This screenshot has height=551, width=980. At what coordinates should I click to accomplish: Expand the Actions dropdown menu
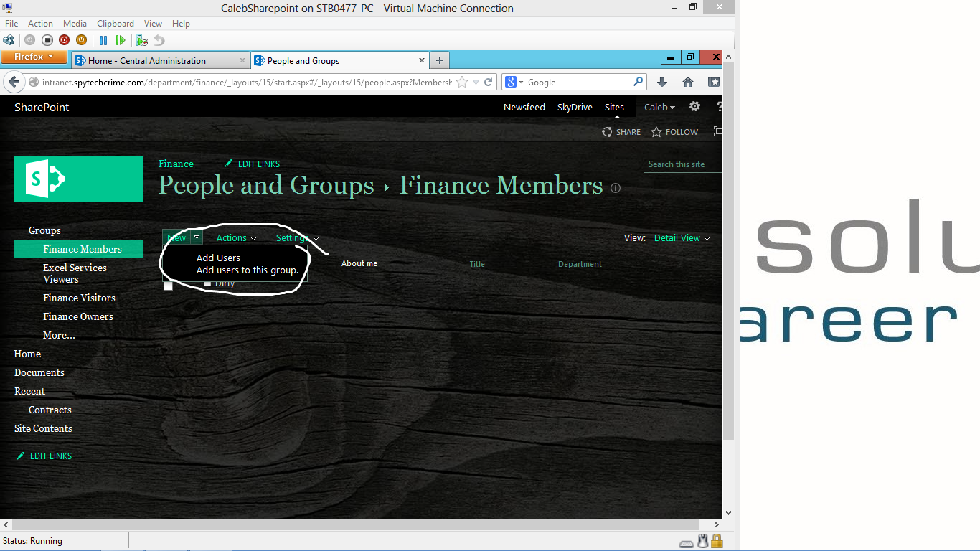[237, 238]
